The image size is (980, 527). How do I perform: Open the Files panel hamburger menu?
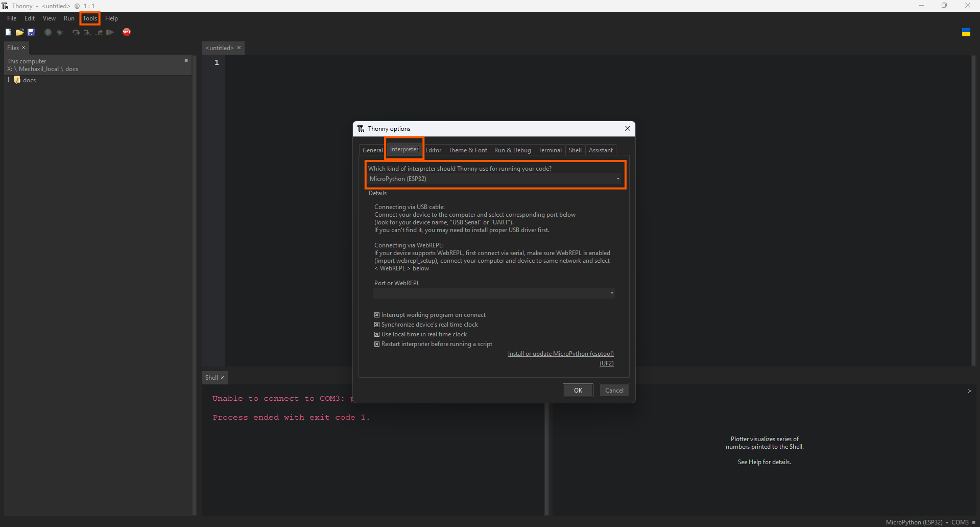click(x=186, y=60)
